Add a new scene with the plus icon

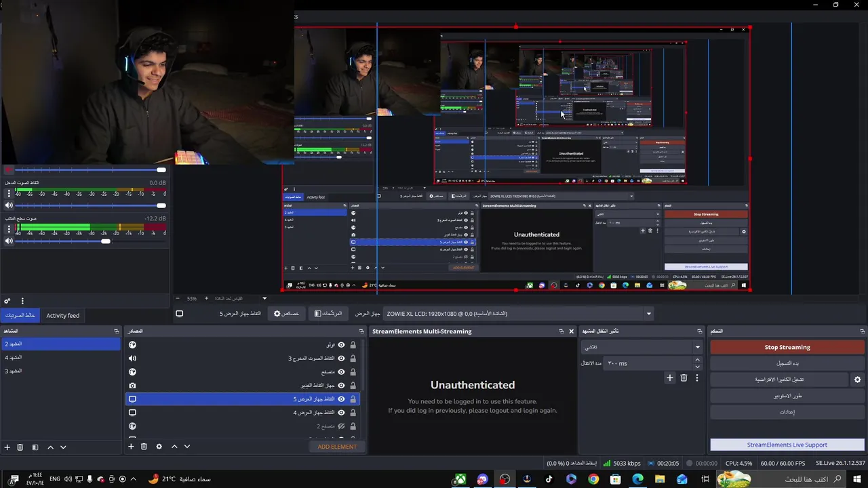tap(7, 447)
